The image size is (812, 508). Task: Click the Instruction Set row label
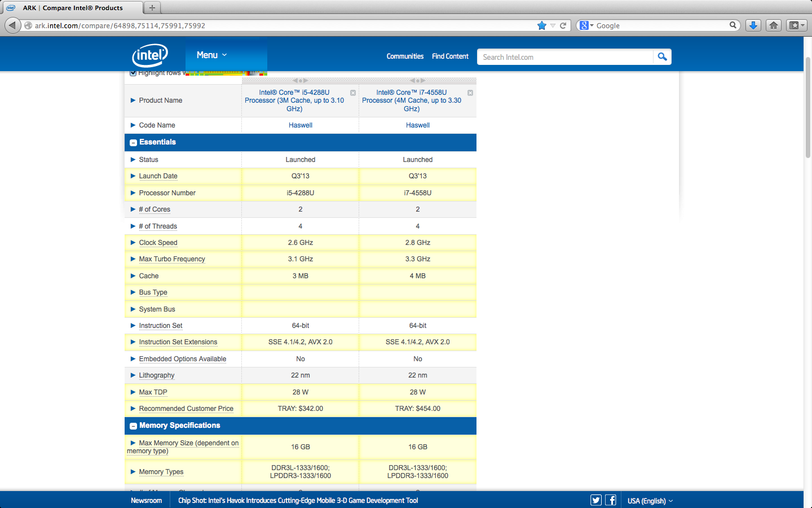coord(161,326)
